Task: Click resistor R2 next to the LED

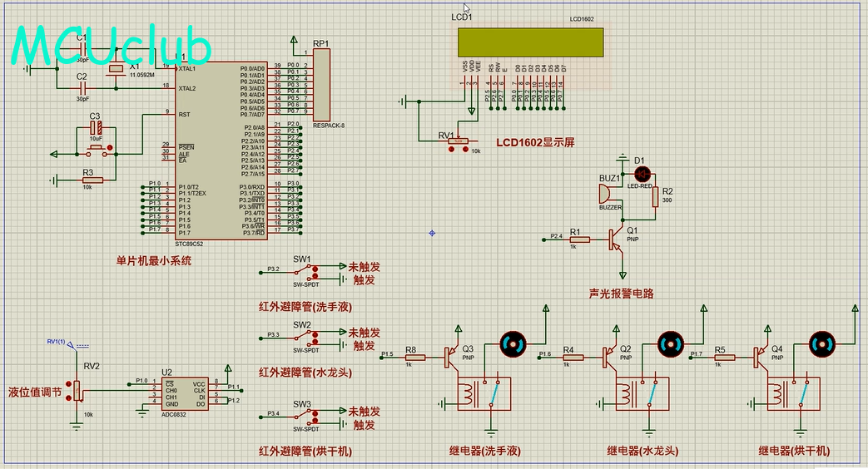Action: pos(656,196)
